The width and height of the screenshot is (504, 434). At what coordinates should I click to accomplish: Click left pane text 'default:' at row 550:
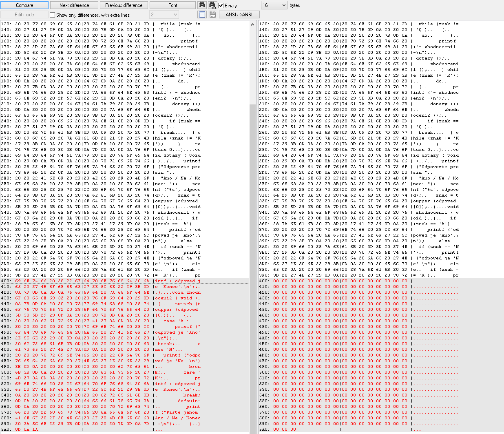(189, 401)
